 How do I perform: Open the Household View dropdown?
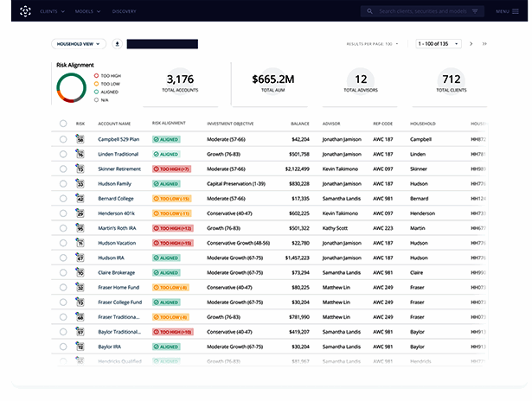(x=78, y=43)
